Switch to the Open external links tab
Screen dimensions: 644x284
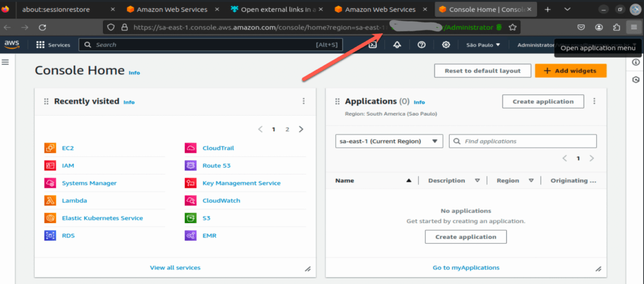277,9
